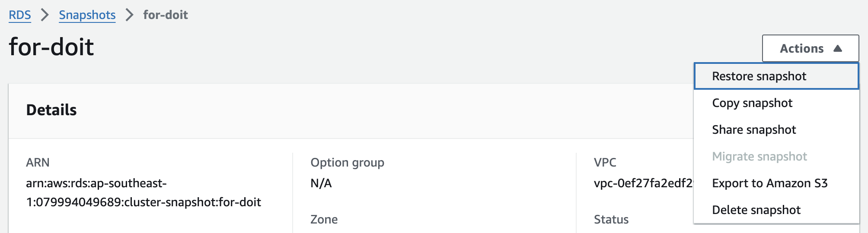Click the Details panel header
The width and height of the screenshot is (868, 233).
click(51, 110)
